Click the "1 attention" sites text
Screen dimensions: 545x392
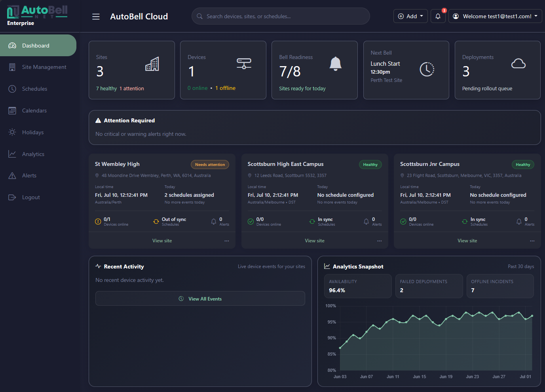tap(132, 88)
